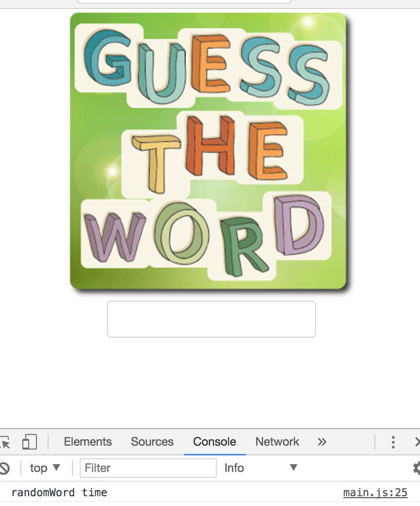The image size is (420, 506).
Task: Click the console Filter input
Action: point(148,468)
